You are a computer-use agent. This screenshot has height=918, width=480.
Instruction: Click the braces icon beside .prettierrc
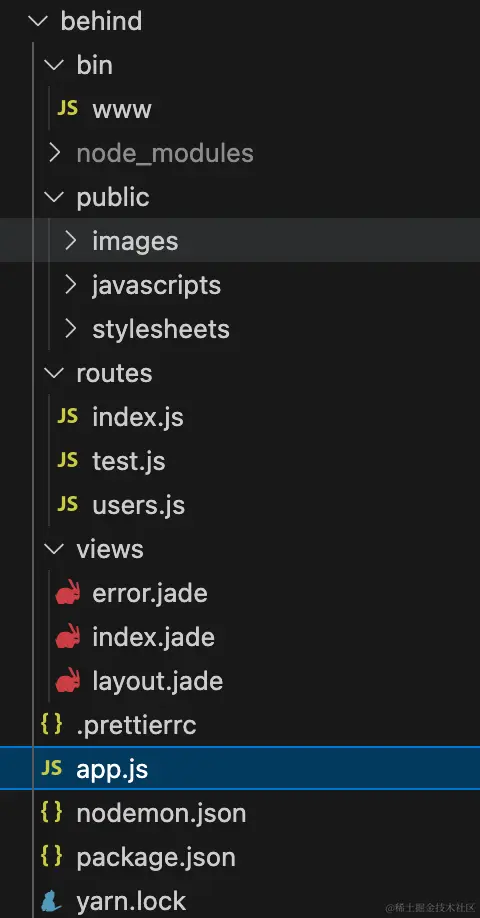point(52,725)
